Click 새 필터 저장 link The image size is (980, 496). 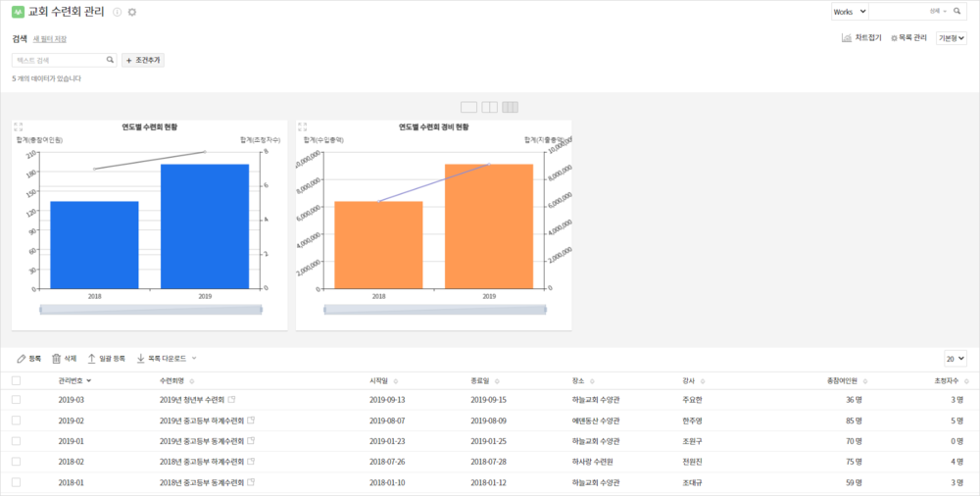click(x=49, y=39)
